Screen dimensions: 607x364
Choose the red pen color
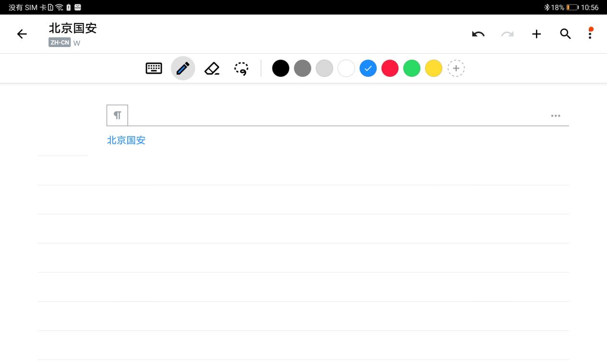390,69
